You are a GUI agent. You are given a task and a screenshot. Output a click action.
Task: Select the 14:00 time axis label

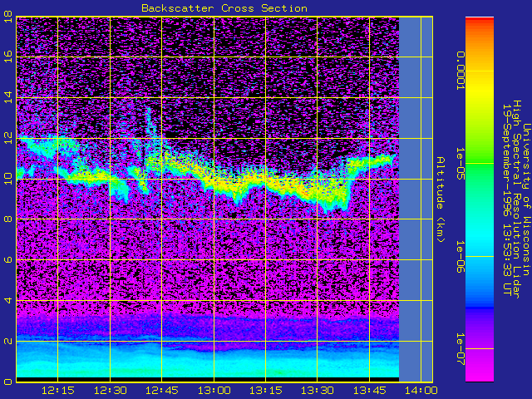click(421, 391)
